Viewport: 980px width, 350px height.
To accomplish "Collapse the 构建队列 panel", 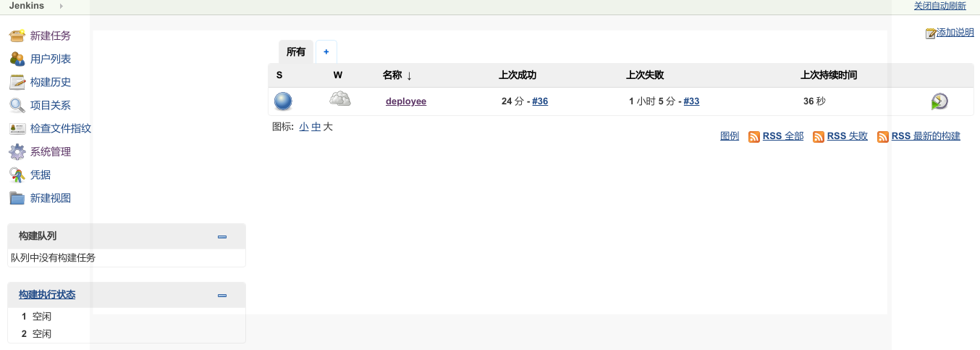I will click(222, 236).
